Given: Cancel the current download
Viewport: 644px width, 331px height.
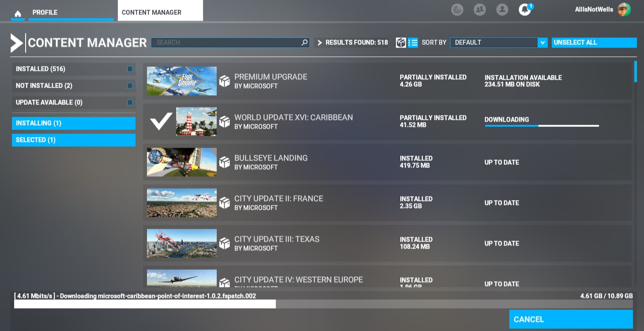Looking at the screenshot, I should click(x=571, y=319).
